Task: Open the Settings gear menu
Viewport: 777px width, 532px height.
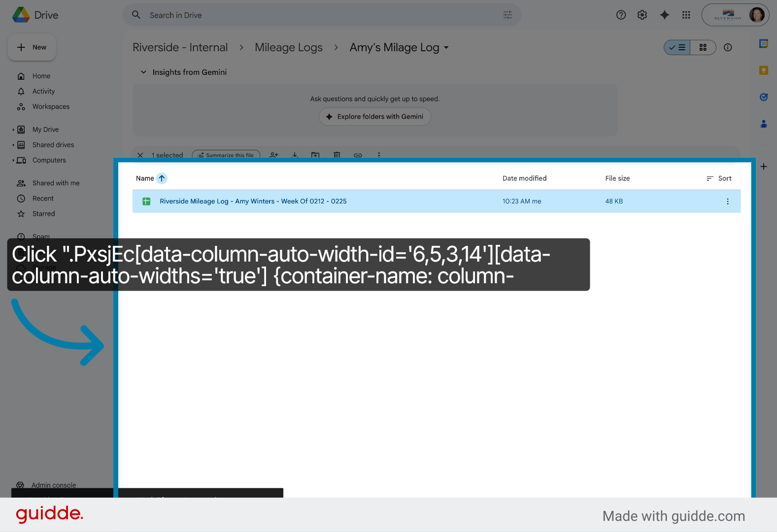Action: [x=642, y=15]
